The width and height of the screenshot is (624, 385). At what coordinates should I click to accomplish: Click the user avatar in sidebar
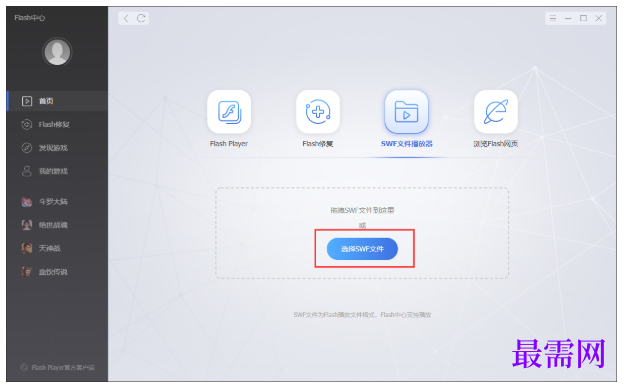tap(57, 52)
